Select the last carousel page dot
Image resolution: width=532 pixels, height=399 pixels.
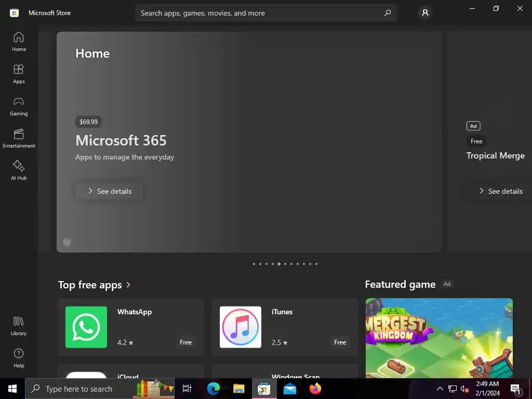pyautogui.click(x=316, y=263)
